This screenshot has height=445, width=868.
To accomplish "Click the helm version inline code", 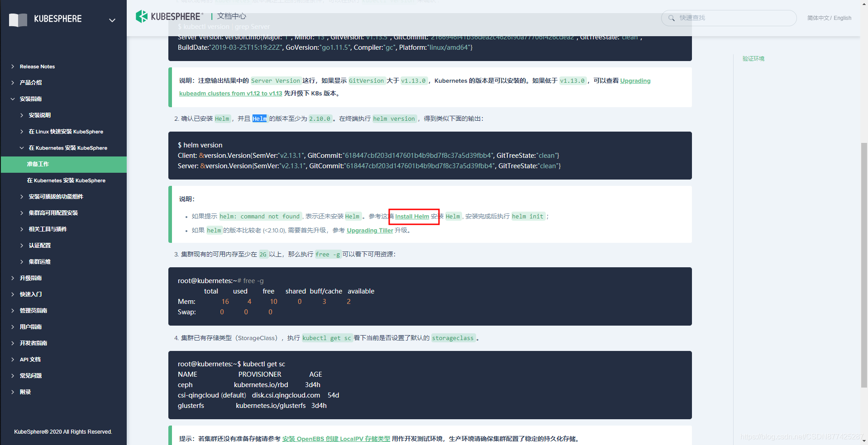I will [x=394, y=119].
